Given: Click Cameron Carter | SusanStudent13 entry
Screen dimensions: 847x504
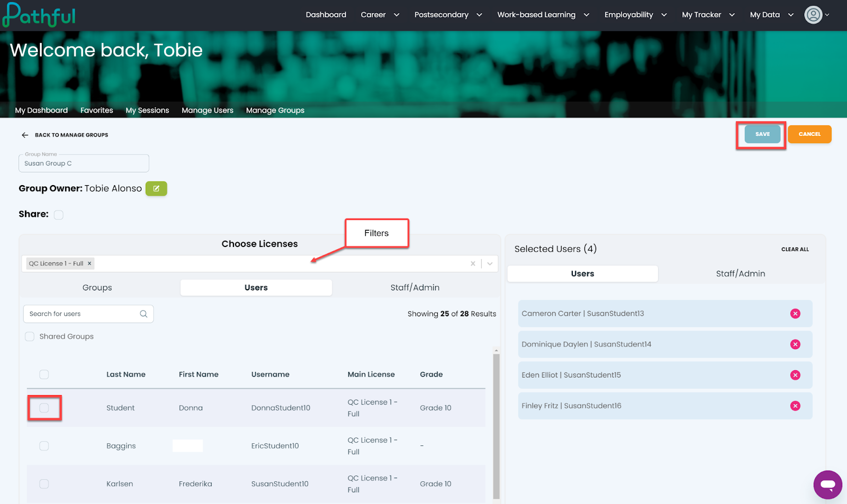Looking at the screenshot, I should (x=665, y=314).
